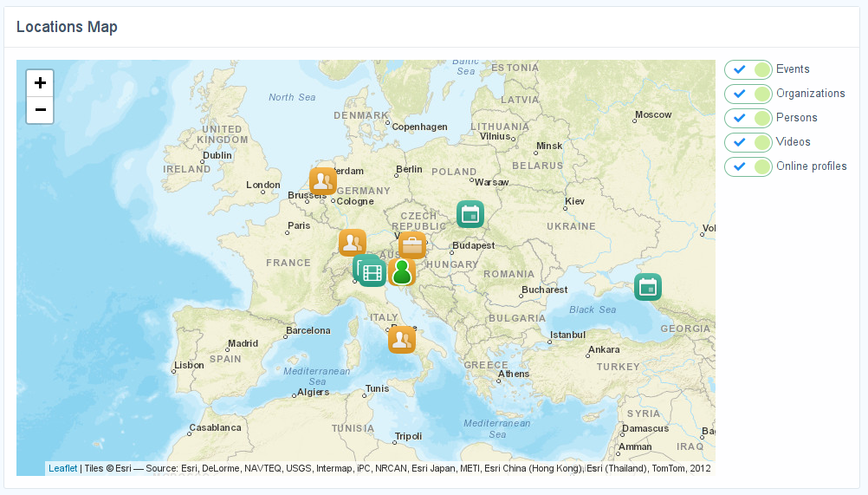The height and width of the screenshot is (495, 868).
Task: Disable the Persons layer toggle
Action: (x=748, y=118)
